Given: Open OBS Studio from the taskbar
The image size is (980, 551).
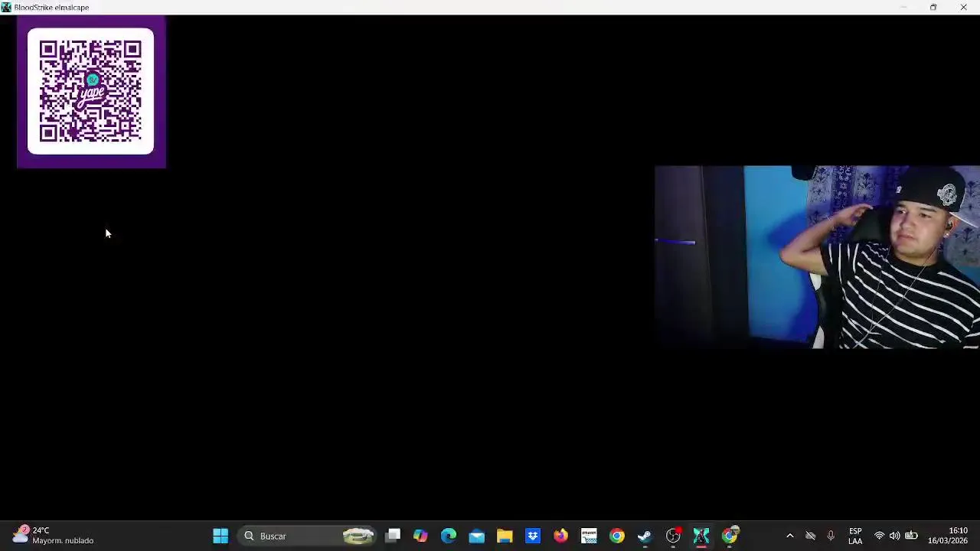Looking at the screenshot, I should [673, 536].
